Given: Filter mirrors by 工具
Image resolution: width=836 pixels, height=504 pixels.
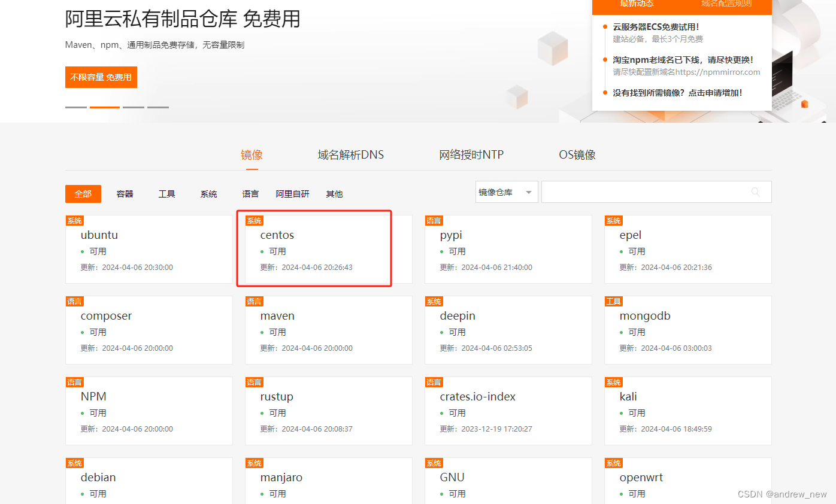Looking at the screenshot, I should click(166, 194).
